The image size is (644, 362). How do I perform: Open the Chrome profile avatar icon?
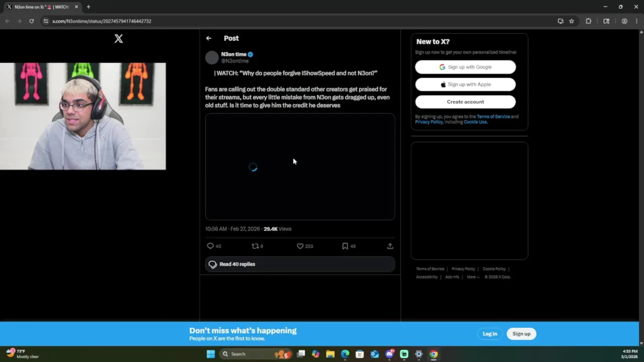coord(624,21)
